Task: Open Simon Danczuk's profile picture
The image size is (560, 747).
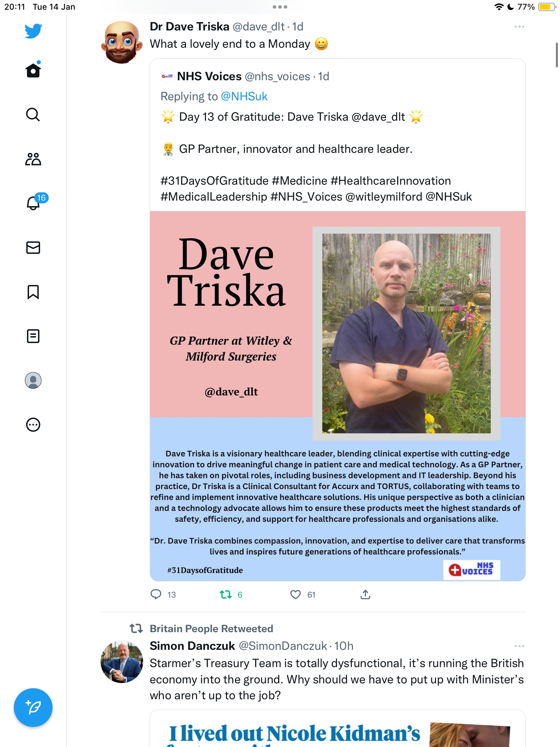Action: [122, 662]
